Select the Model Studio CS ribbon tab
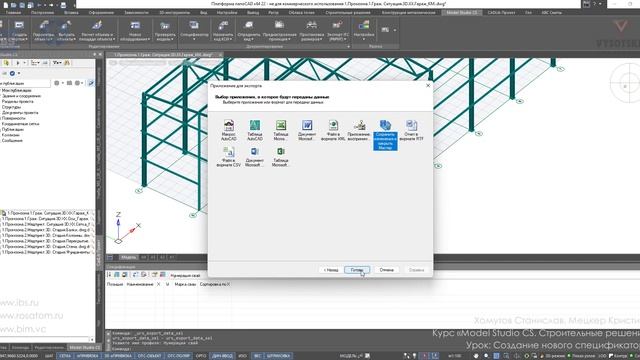The image size is (640, 360). 462,13
